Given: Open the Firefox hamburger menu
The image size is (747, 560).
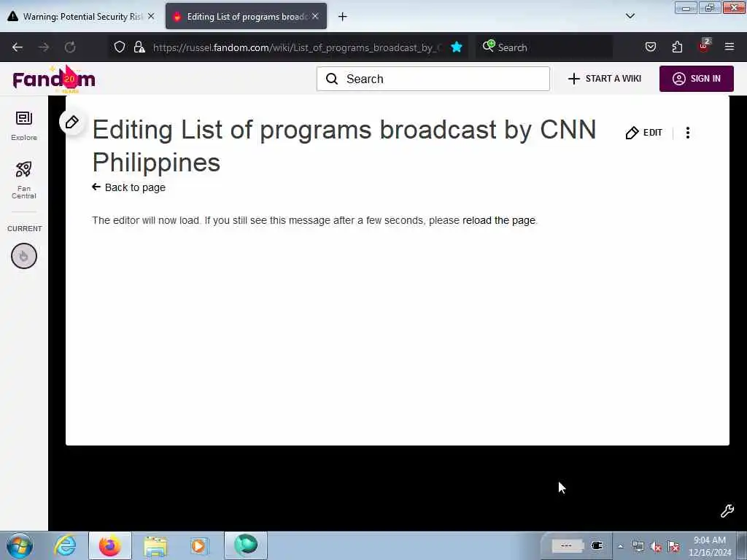Looking at the screenshot, I should pos(729,47).
